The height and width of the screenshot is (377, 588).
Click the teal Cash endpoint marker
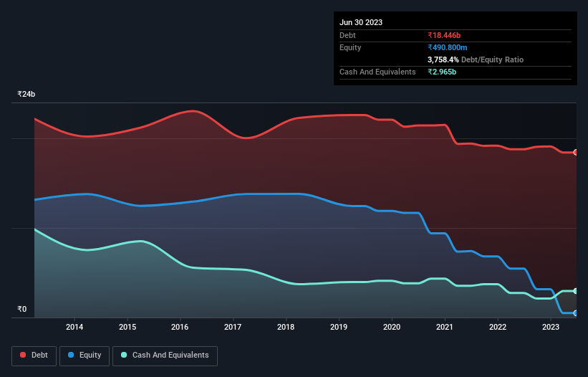click(x=576, y=291)
